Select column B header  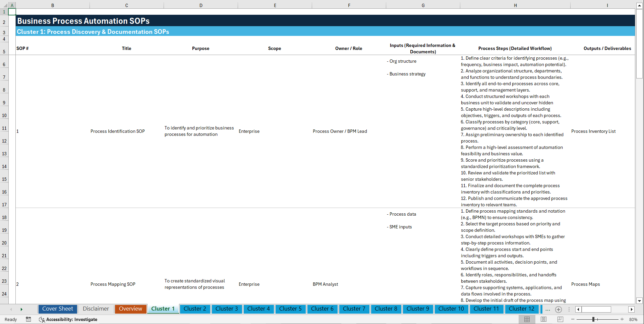click(x=53, y=5)
